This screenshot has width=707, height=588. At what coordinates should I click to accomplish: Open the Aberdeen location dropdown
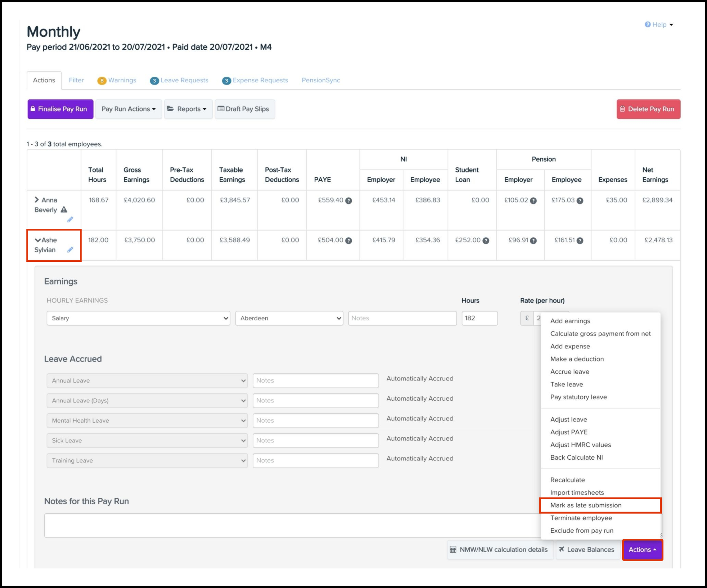pyautogui.click(x=289, y=318)
